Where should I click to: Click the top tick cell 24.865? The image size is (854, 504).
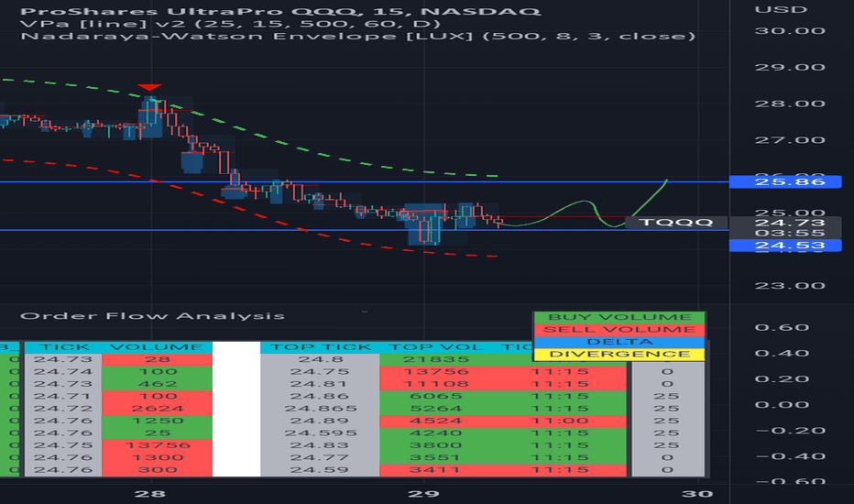pos(321,409)
